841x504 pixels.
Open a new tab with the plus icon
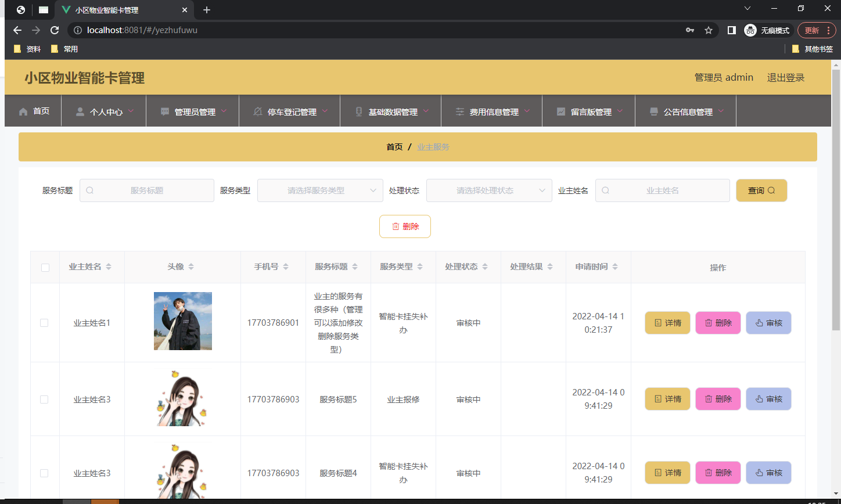click(x=207, y=10)
